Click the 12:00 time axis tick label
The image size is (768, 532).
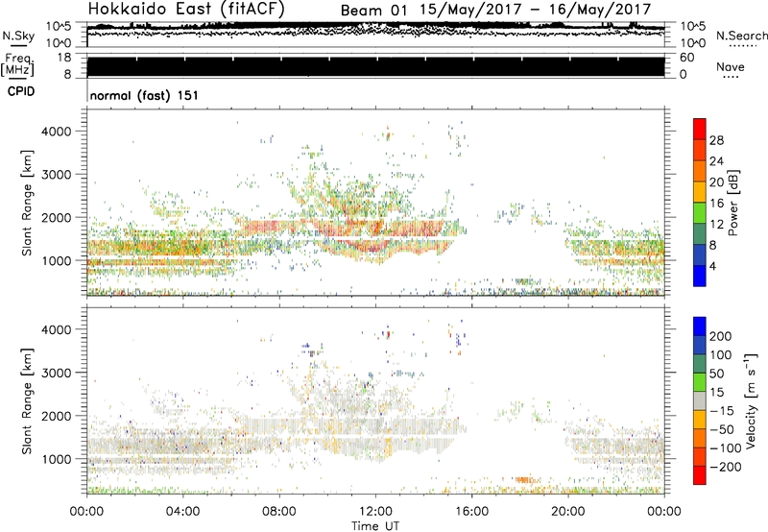(x=375, y=512)
